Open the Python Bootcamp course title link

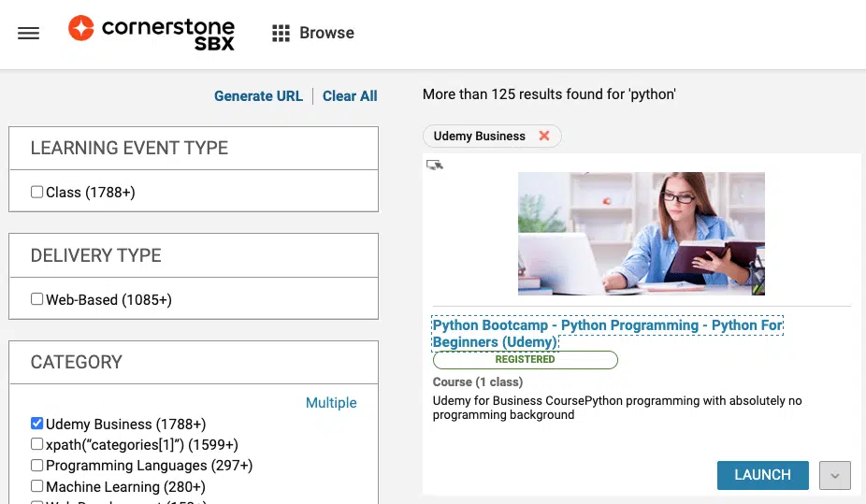(607, 334)
